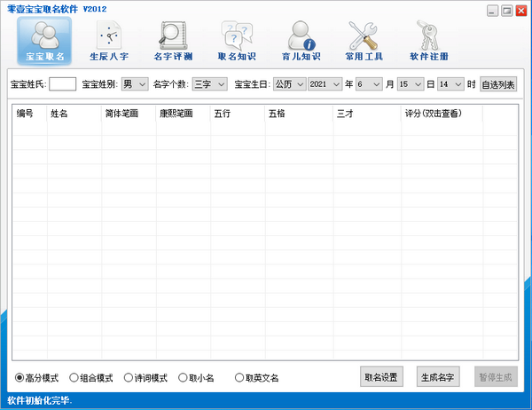Select the 组合模式 radio option
The image size is (532, 410).
coord(74,377)
